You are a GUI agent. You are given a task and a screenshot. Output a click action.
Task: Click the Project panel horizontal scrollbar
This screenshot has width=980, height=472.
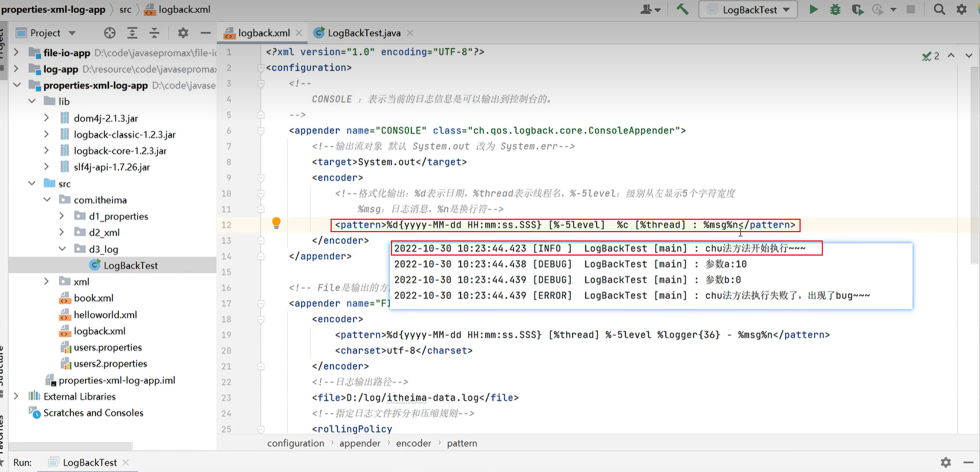pos(70,446)
